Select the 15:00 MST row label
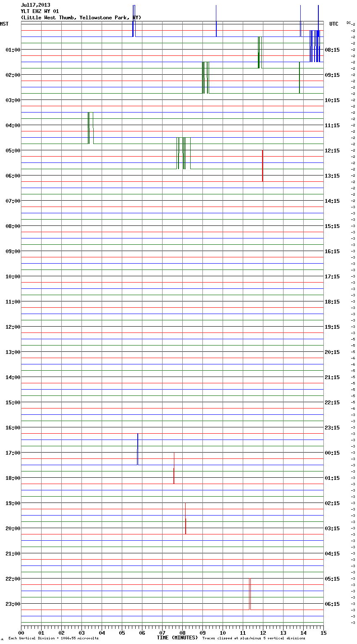 point(13,402)
